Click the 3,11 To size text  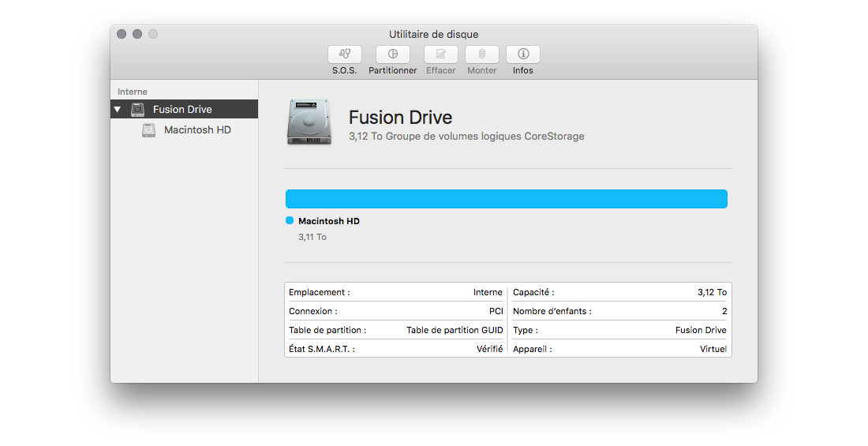pyautogui.click(x=312, y=237)
